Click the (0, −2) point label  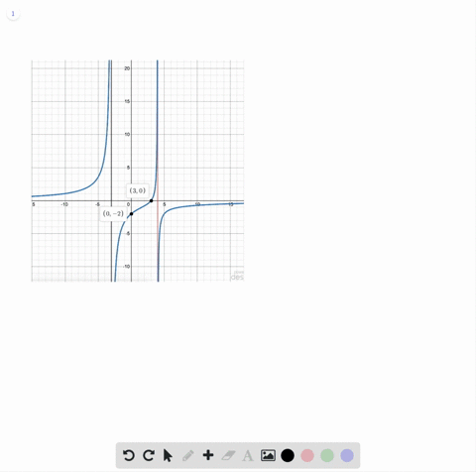(113, 213)
